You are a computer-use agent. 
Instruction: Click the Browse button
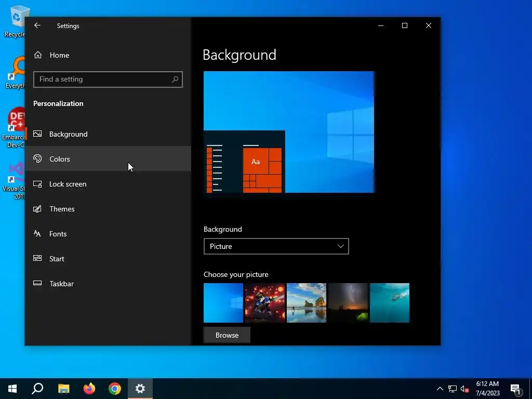[227, 335]
